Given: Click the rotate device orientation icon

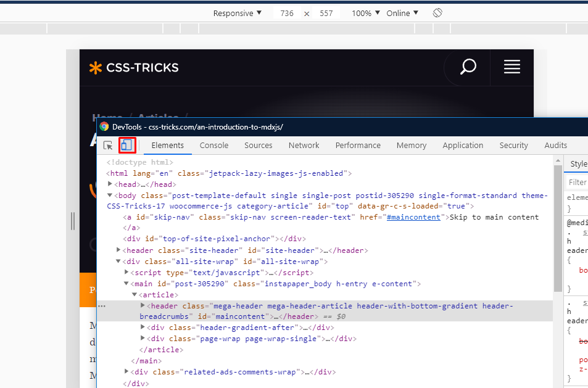Looking at the screenshot, I should [x=437, y=13].
